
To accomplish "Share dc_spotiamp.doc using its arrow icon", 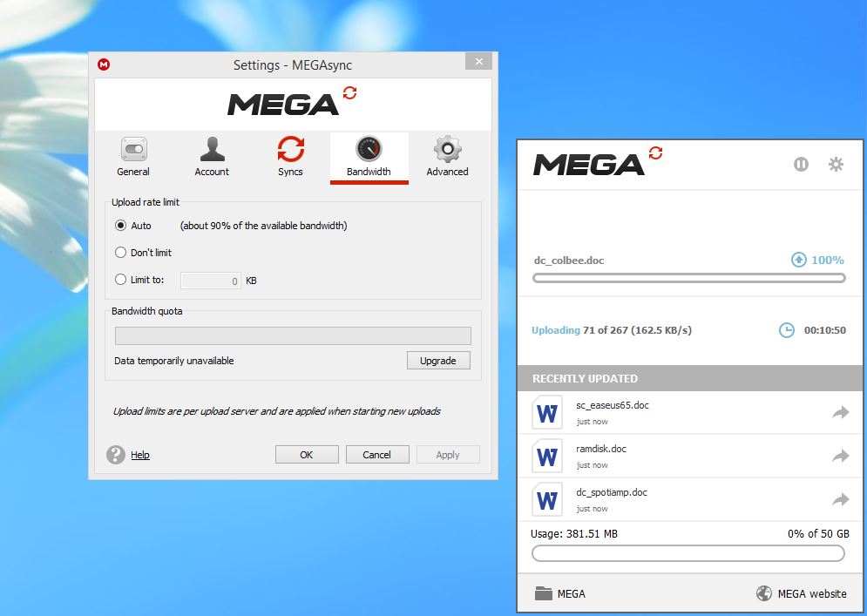I will [841, 500].
